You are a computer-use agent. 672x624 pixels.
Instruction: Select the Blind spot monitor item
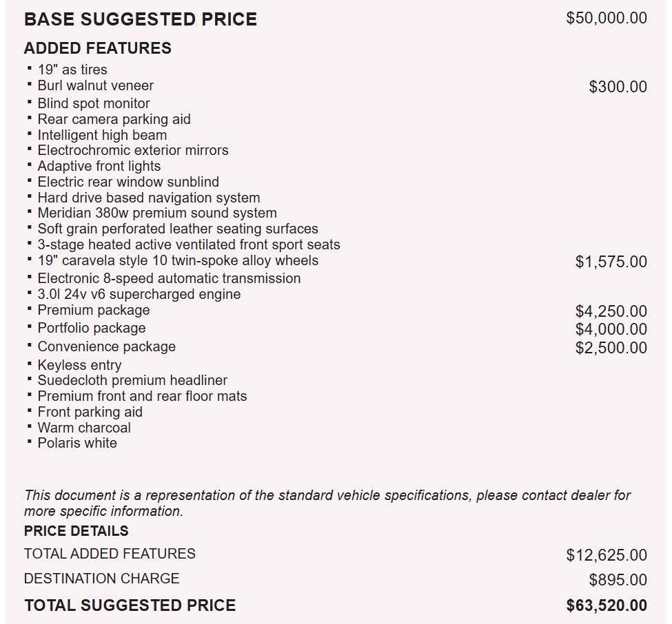(x=93, y=103)
